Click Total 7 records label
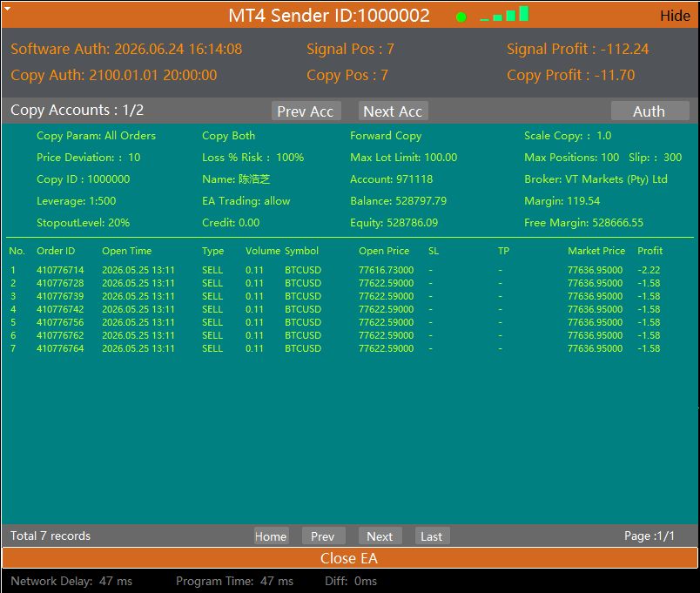Screen dimensions: 700x593 pos(50,536)
